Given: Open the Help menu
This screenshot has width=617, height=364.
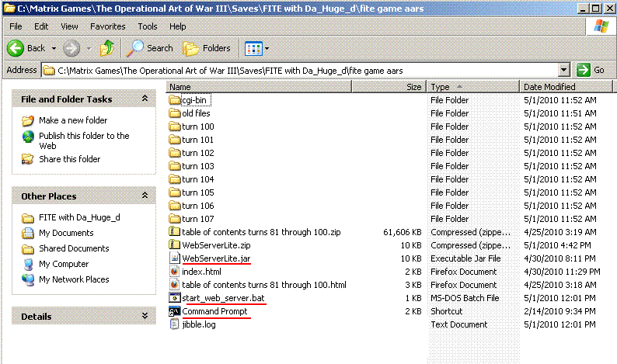Looking at the screenshot, I should [x=177, y=26].
